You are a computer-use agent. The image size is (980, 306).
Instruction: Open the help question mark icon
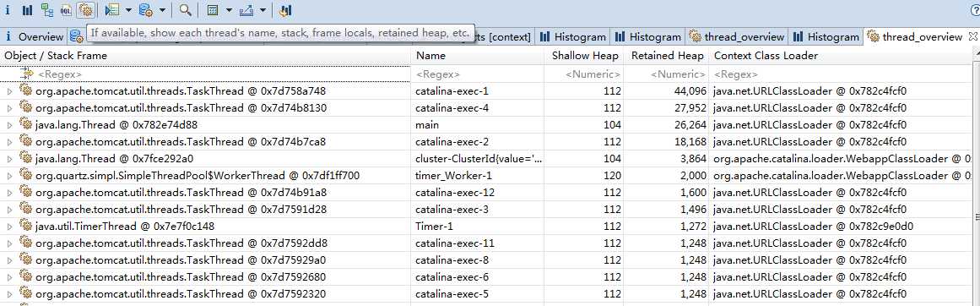[975, 10]
